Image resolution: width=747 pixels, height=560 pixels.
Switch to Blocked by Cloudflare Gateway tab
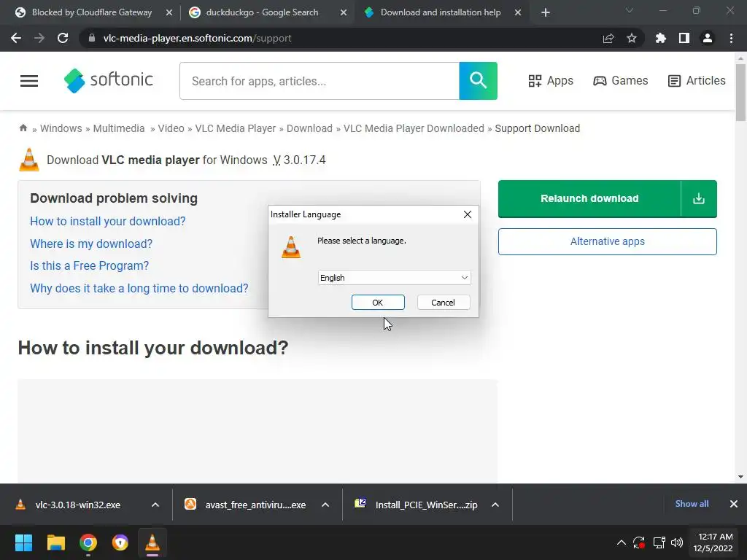click(91, 12)
